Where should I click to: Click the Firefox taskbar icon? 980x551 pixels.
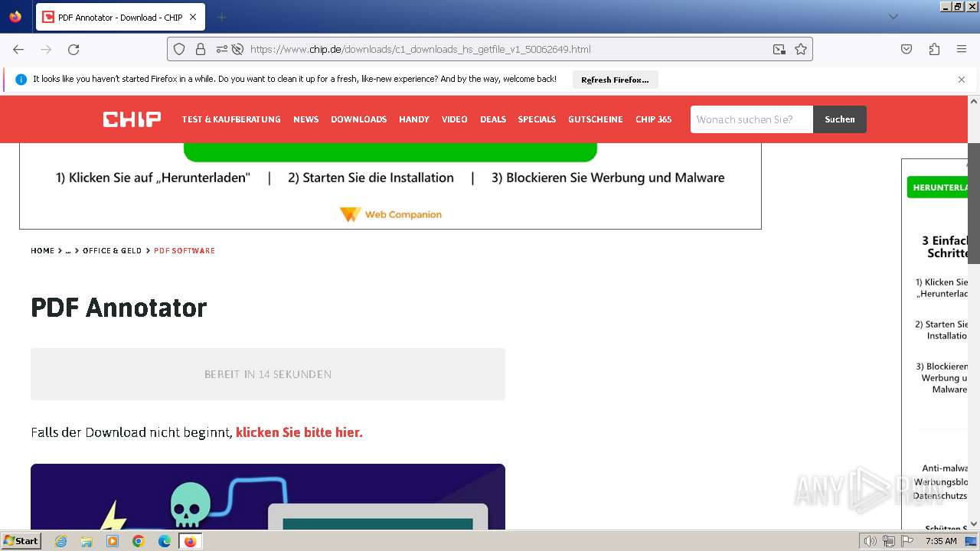(x=190, y=541)
